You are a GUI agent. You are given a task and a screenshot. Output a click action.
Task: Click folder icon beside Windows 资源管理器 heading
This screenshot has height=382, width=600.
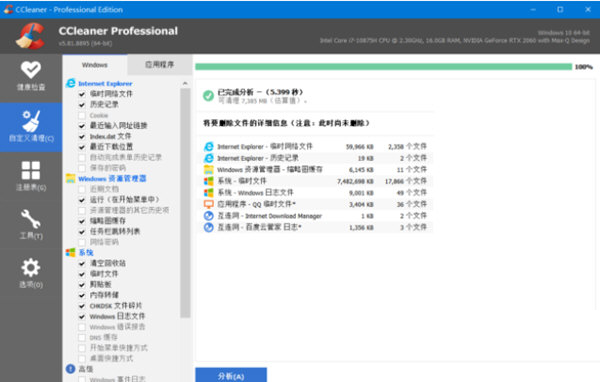[x=70, y=178]
